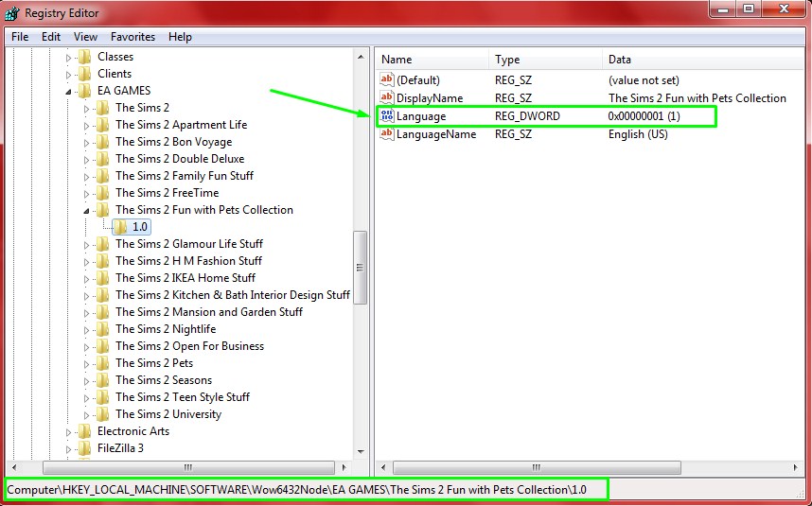Sort values by the Type column header
Screen dimensions: 812x506
(546, 60)
